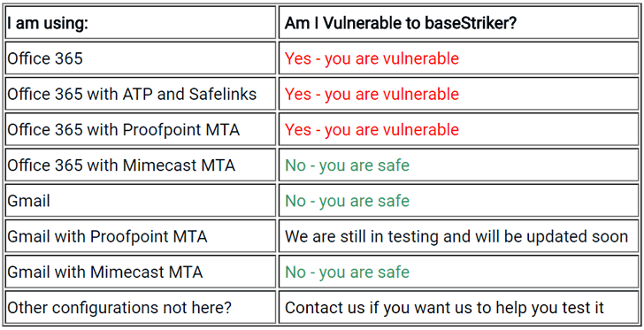Click 'will be updated soon' in Gmail Proofpoint row
The height and width of the screenshot is (330, 644).
tap(552, 236)
